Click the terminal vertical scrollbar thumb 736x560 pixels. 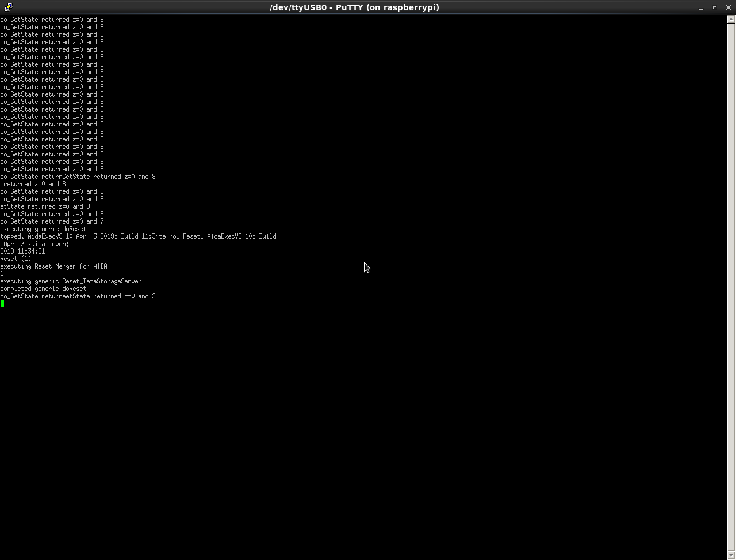point(731,287)
